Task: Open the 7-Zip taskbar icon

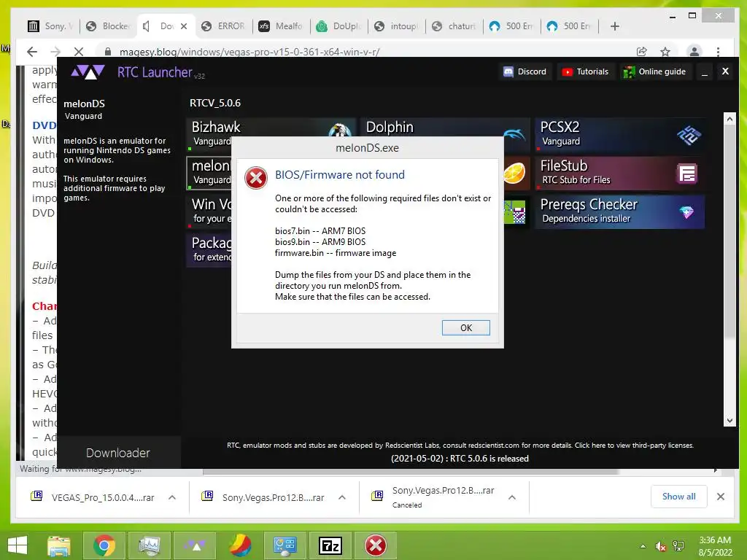Action: [x=330, y=545]
